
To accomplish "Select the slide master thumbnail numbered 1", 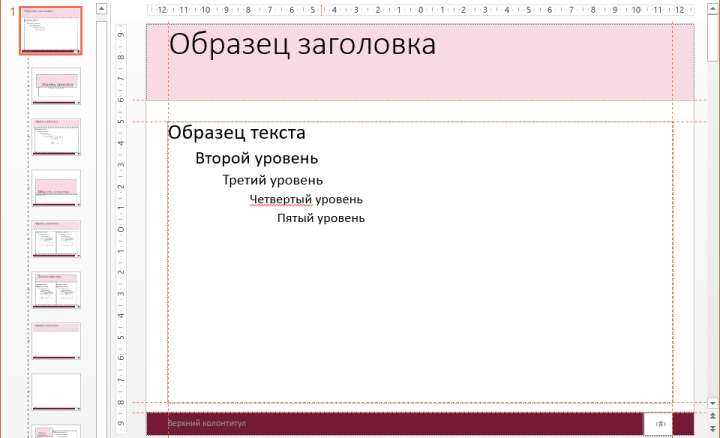I will tap(51, 31).
